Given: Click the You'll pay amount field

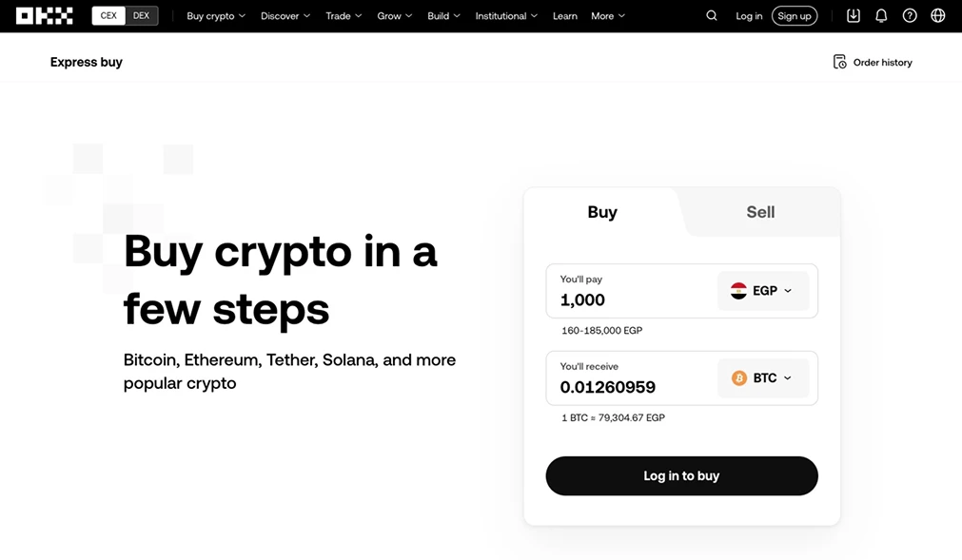Looking at the screenshot, I should click(x=628, y=299).
